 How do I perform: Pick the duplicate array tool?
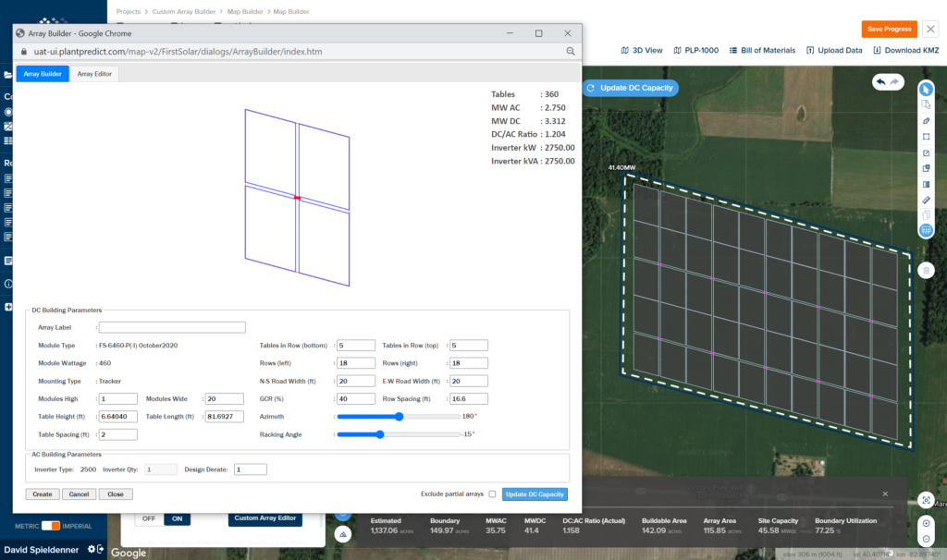[x=926, y=168]
